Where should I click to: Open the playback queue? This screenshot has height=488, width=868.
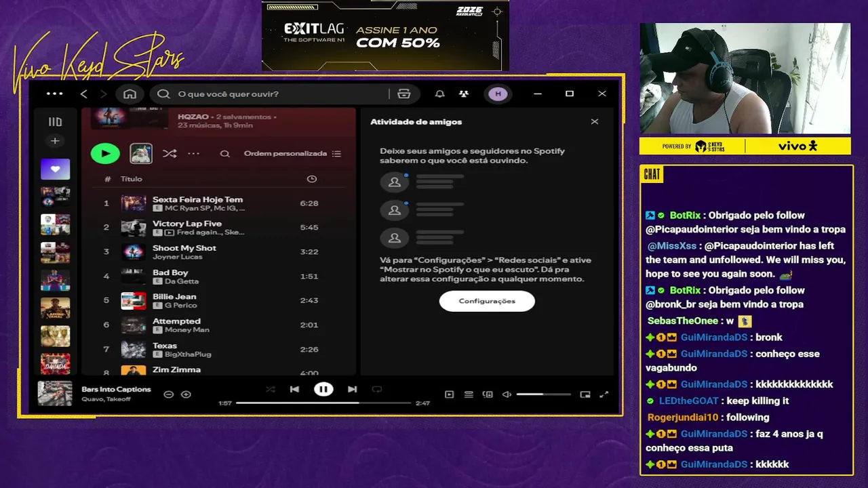[469, 394]
